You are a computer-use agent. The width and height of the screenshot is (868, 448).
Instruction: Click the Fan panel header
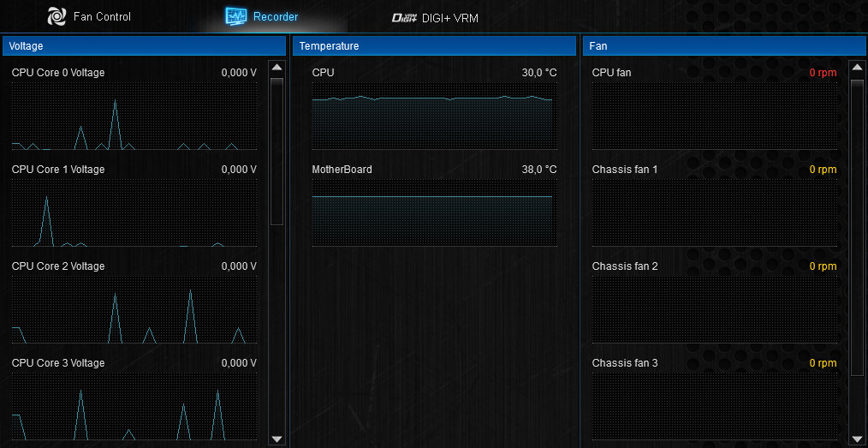click(724, 46)
